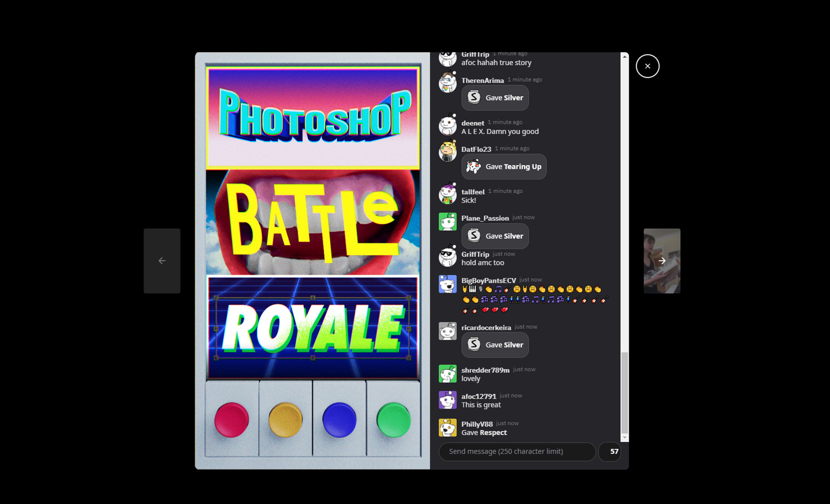
Task: Click the chat scrollbar up arrow
Action: (x=624, y=57)
